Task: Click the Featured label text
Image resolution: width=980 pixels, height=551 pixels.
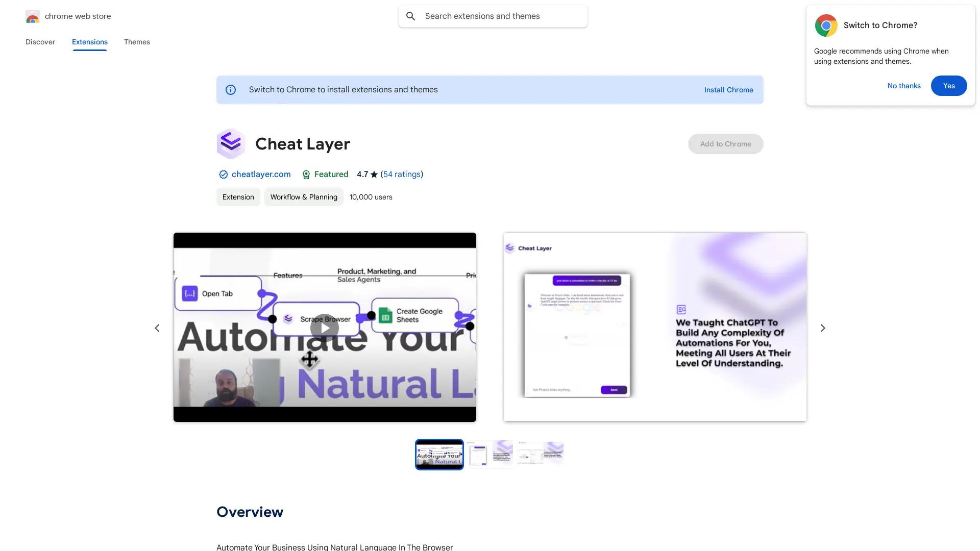Action: tap(331, 174)
